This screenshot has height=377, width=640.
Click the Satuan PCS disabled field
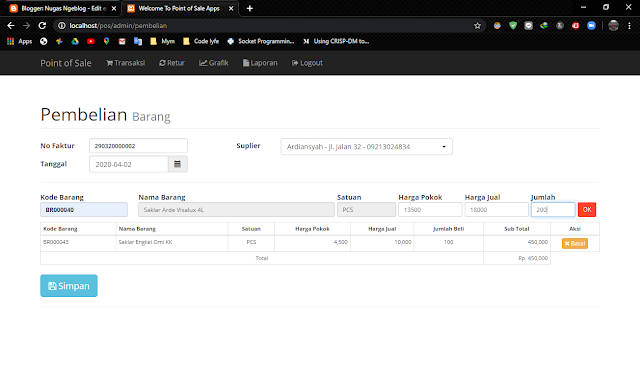(x=366, y=210)
